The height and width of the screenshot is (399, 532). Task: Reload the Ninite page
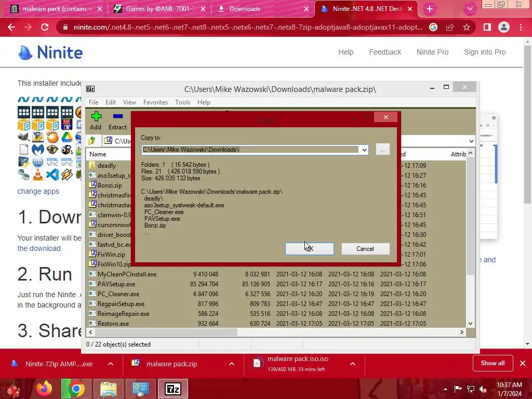click(x=45, y=27)
